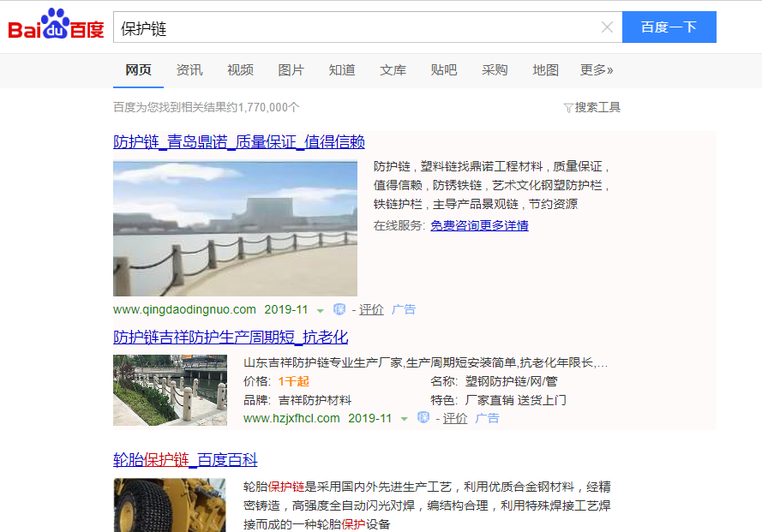The image size is (762, 532).
Task: Click result count text 百度为您找到相关结果约1,770,000个
Action: point(206,107)
